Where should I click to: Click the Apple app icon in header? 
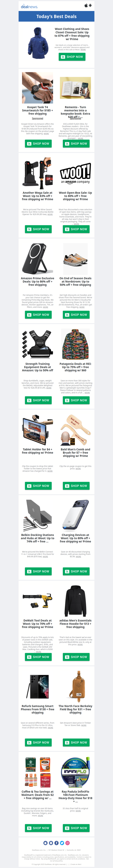pos(86,5)
